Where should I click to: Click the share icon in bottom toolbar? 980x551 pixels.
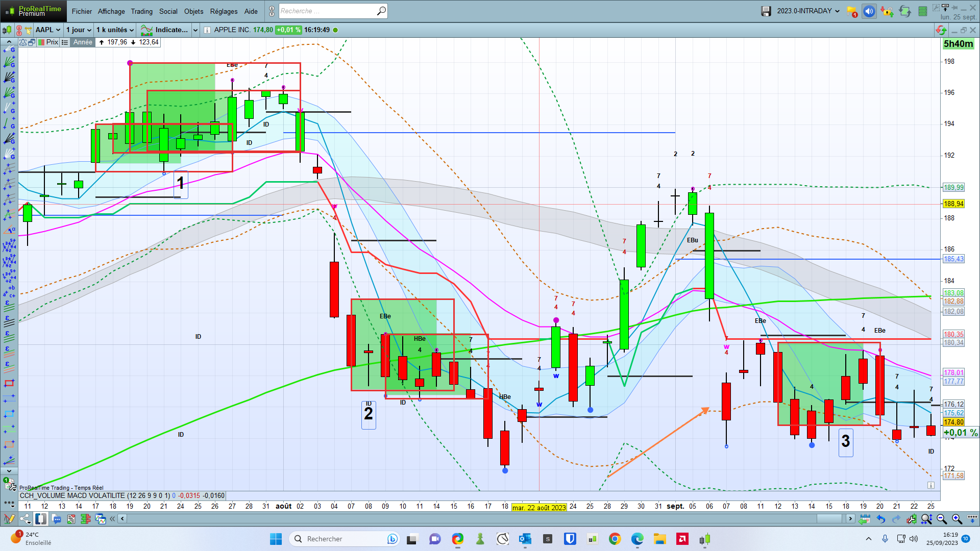click(x=25, y=519)
